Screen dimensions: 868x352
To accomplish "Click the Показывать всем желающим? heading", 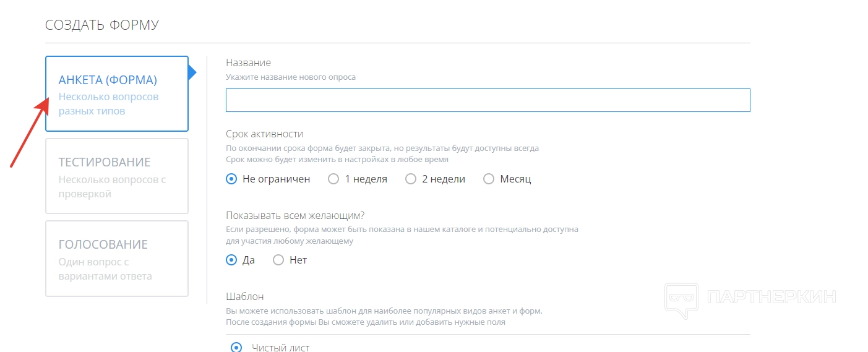I will pyautogui.click(x=295, y=215).
